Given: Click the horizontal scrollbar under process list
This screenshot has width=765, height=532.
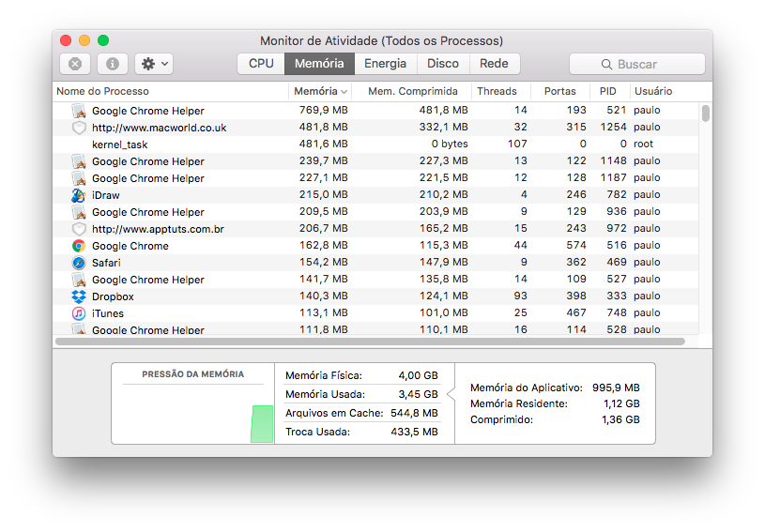Looking at the screenshot, I should click(371, 342).
